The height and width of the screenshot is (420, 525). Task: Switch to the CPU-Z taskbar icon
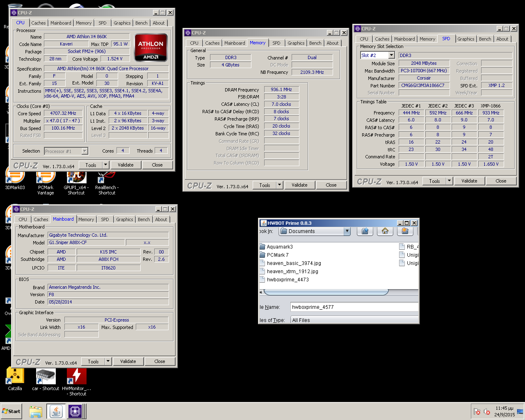point(75,411)
